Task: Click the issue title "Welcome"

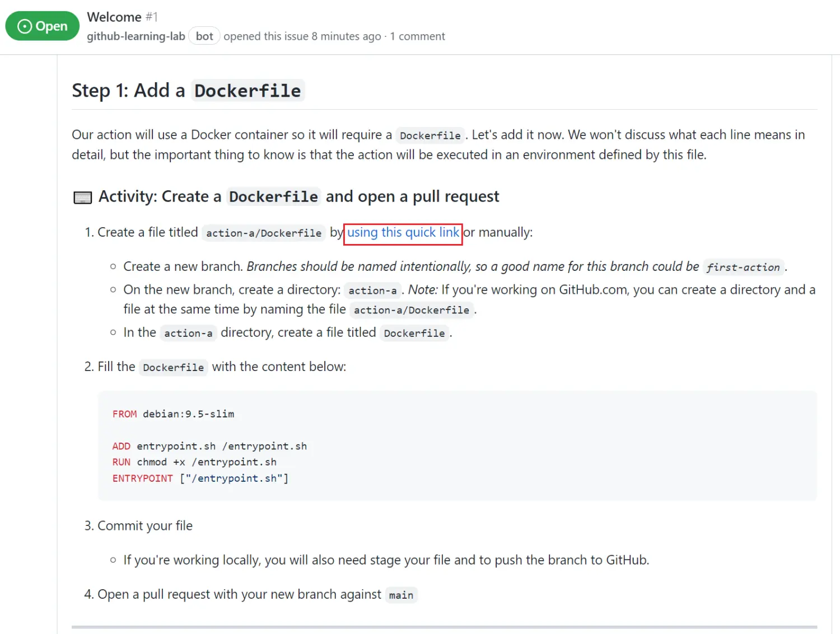Action: click(x=114, y=17)
